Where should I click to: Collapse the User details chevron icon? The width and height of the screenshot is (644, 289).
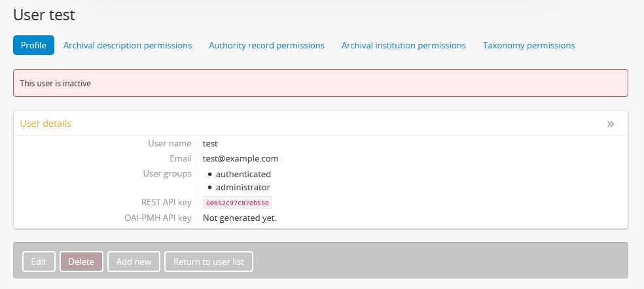pos(610,124)
